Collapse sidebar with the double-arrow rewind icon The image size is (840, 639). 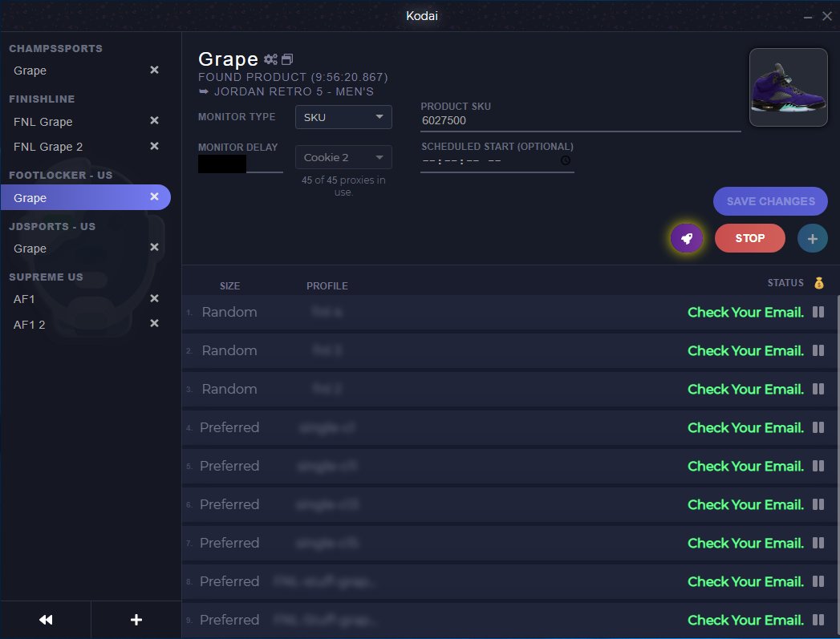(x=46, y=620)
